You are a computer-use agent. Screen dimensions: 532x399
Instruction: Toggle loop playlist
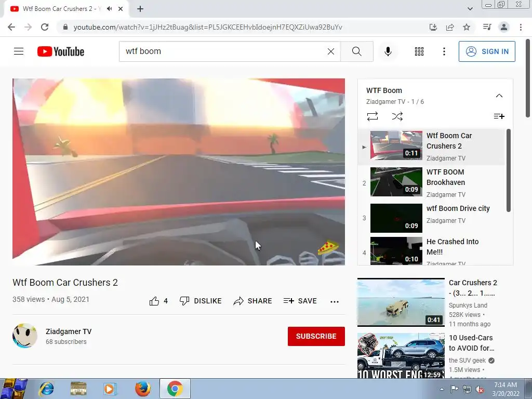coord(373,116)
